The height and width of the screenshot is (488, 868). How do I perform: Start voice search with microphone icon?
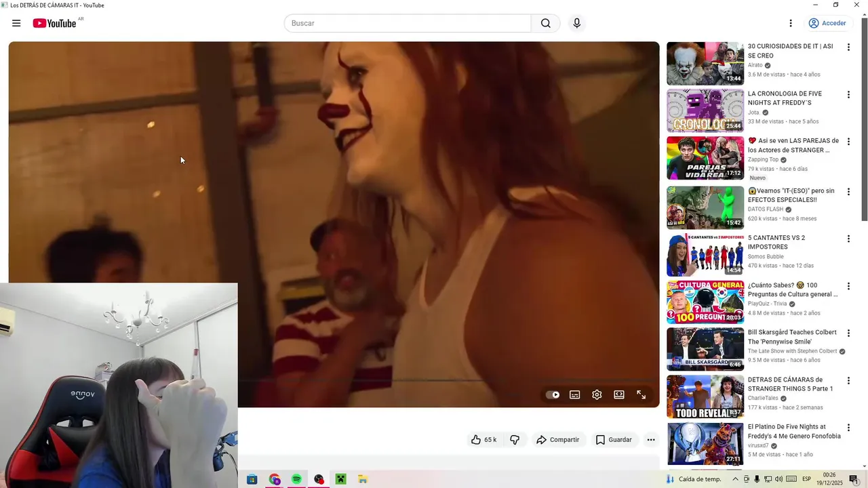click(576, 23)
